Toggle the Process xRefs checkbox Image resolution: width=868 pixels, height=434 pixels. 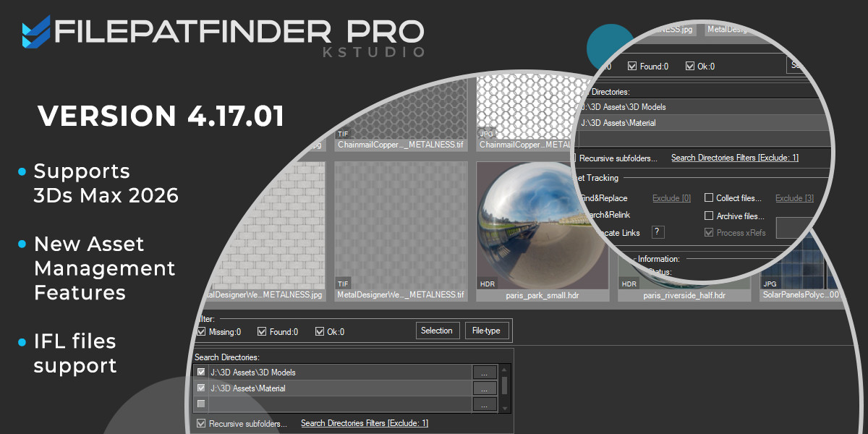710,233
